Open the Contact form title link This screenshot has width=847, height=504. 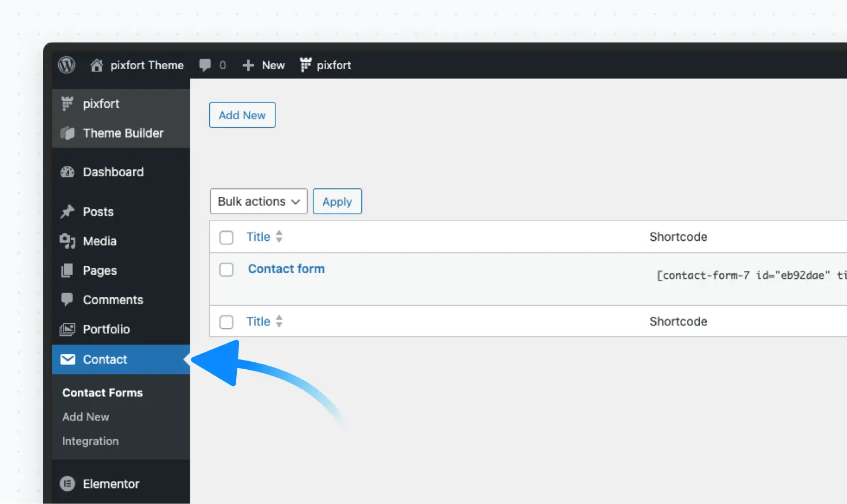click(286, 269)
